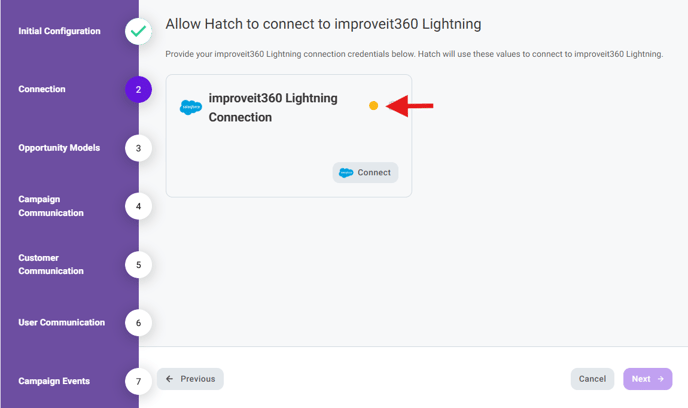688x408 pixels.
Task: Click step 7 circle for Campaign Events
Action: (138, 381)
